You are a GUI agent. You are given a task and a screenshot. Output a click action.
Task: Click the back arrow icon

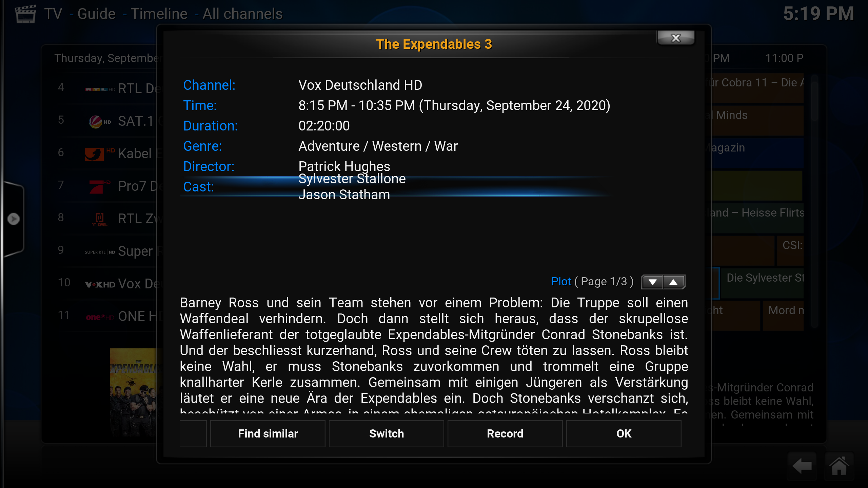pos(802,466)
